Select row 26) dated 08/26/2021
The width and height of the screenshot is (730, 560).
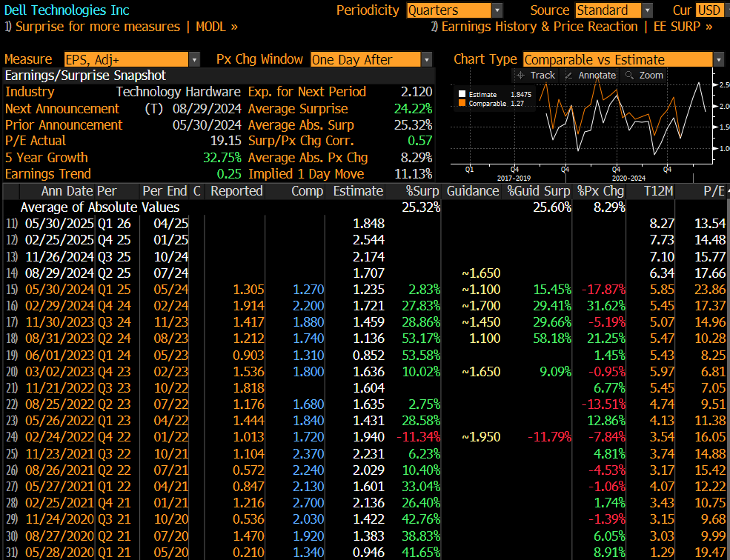pyautogui.click(x=365, y=470)
